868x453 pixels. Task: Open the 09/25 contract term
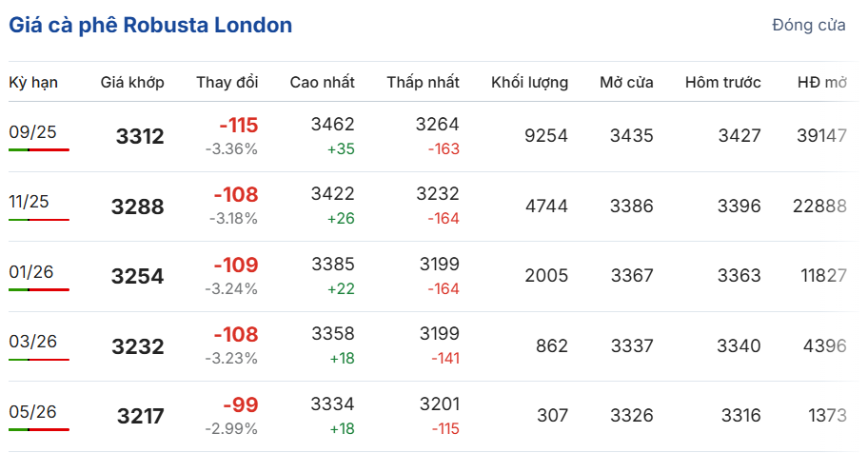33,131
